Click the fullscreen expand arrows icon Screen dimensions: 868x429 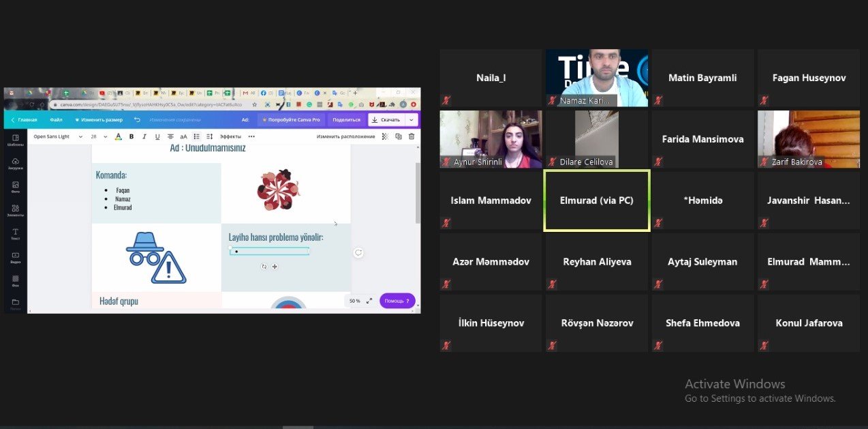click(x=369, y=301)
